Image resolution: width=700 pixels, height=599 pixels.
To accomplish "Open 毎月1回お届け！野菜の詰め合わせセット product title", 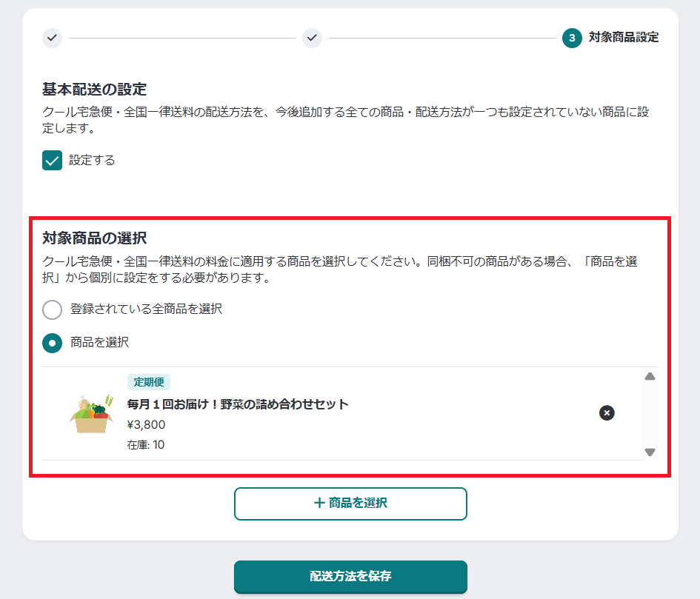I will pyautogui.click(x=238, y=404).
